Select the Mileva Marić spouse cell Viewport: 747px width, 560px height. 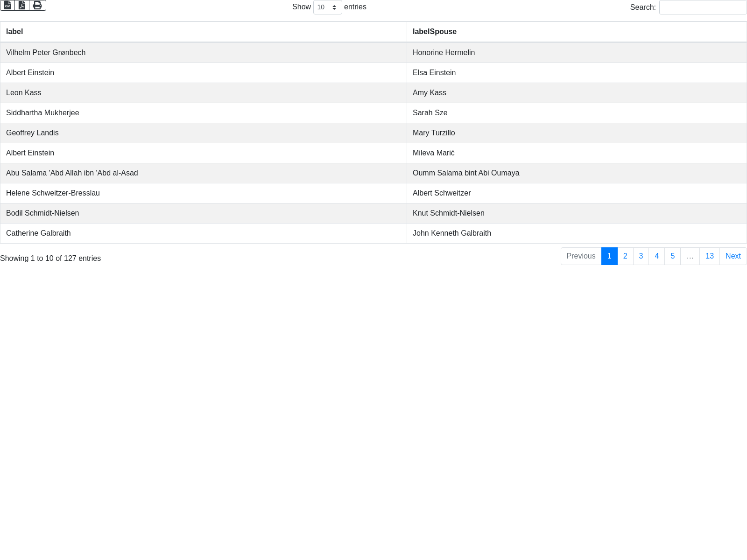click(433, 153)
